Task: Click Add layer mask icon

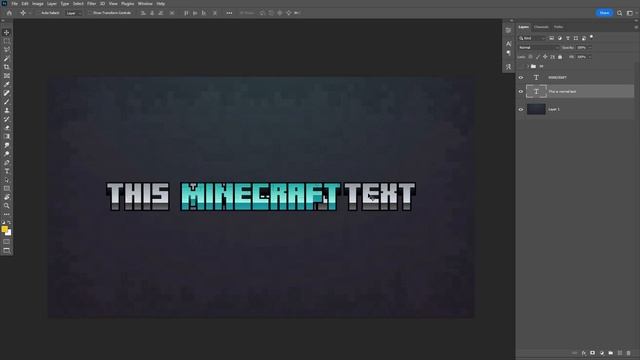Action: (x=593, y=353)
